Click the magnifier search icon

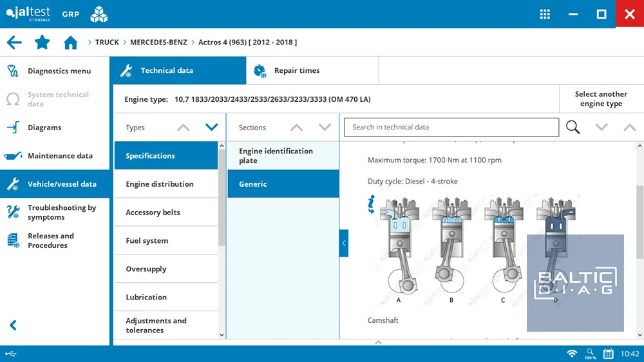click(573, 128)
